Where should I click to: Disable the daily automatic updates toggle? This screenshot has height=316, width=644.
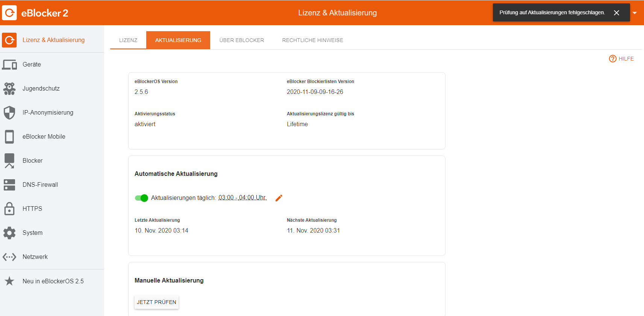click(141, 198)
